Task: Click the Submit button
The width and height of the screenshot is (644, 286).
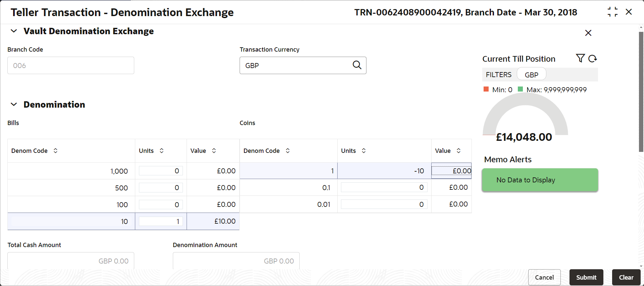Action: coord(586,277)
